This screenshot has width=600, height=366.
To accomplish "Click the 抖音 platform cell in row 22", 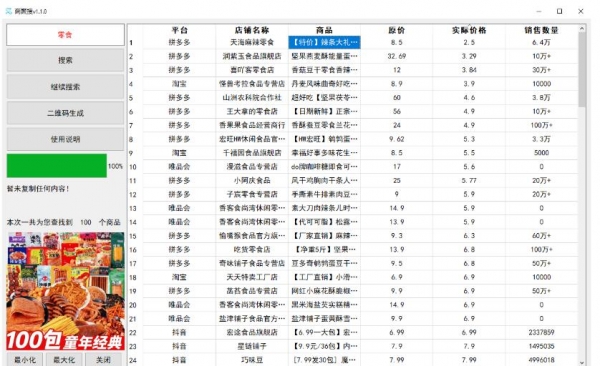I will point(179,332).
